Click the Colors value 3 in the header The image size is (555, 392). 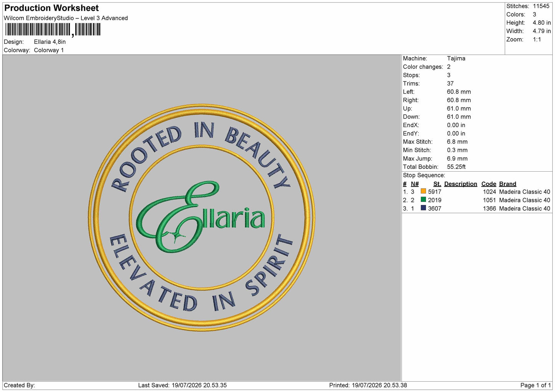coord(534,15)
